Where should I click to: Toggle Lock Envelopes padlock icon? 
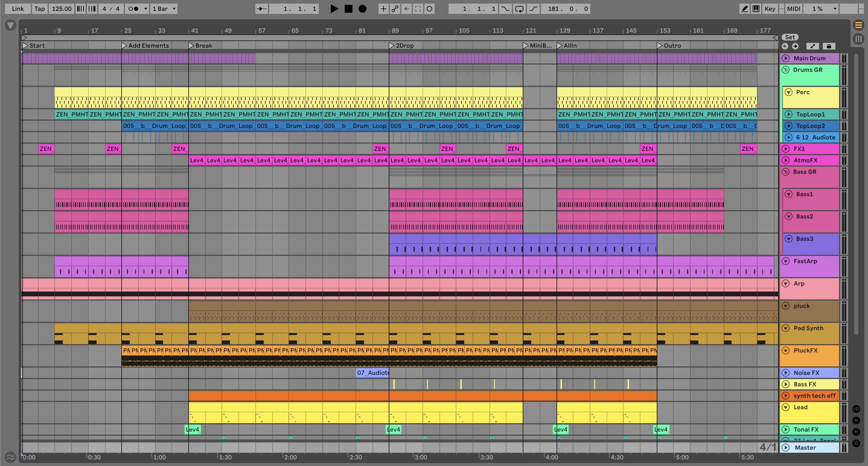[829, 46]
